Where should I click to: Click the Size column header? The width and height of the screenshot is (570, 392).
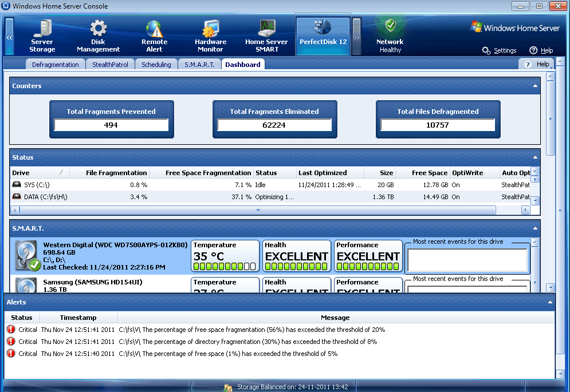[x=379, y=173]
